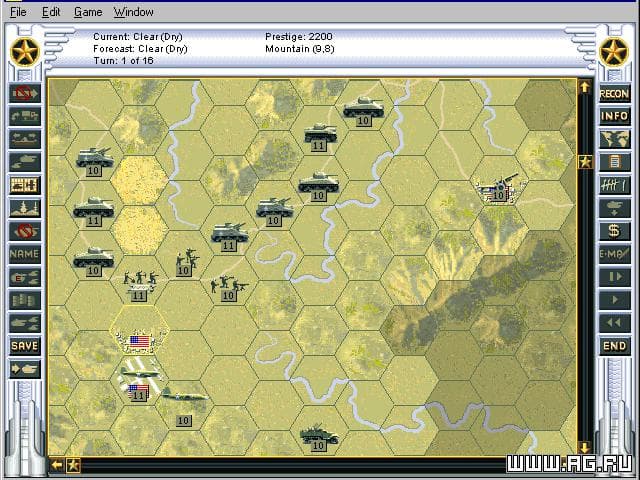Open the File menu
The height and width of the screenshot is (480, 640).
pyautogui.click(x=18, y=12)
